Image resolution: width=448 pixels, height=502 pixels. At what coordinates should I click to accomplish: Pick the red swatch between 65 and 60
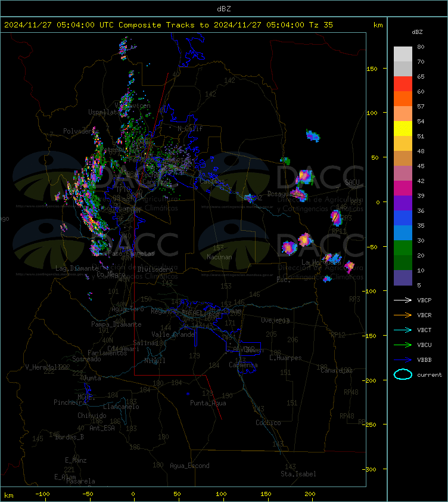click(403, 83)
